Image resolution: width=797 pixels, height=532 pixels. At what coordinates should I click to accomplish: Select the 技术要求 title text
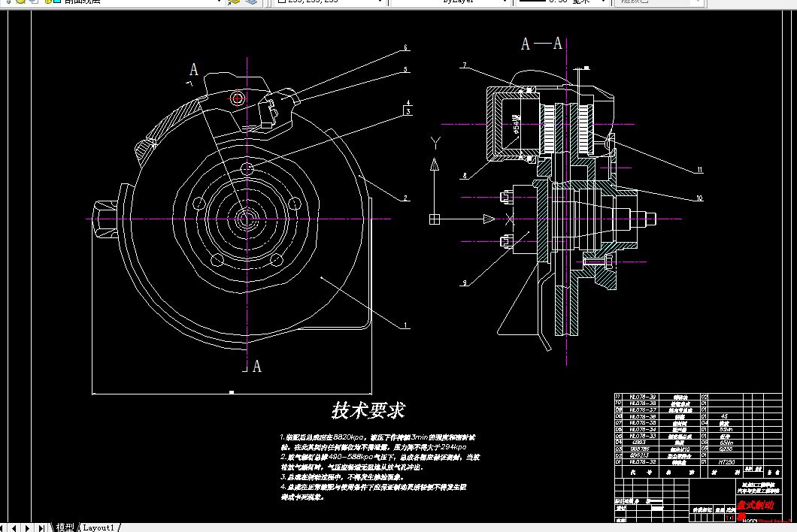point(366,410)
